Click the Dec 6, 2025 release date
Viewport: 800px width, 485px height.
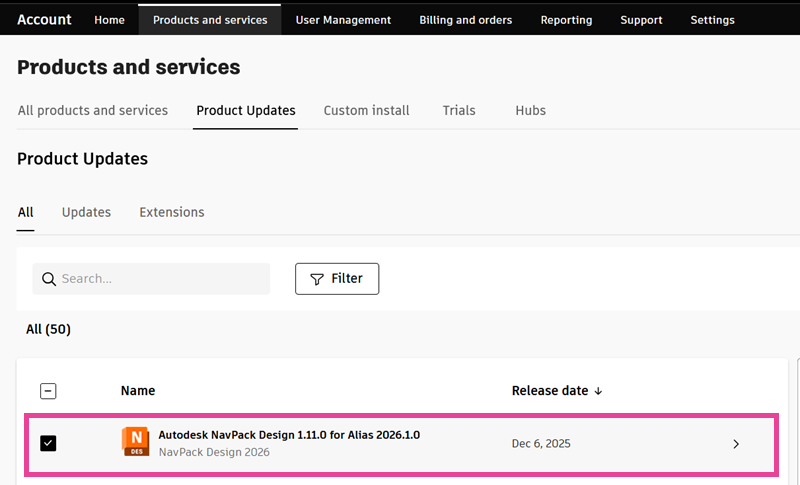pos(541,444)
